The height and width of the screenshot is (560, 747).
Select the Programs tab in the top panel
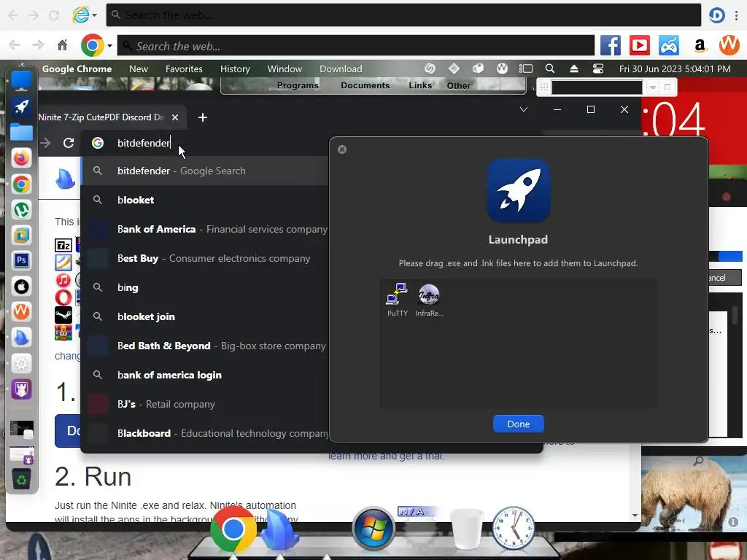pyautogui.click(x=298, y=85)
